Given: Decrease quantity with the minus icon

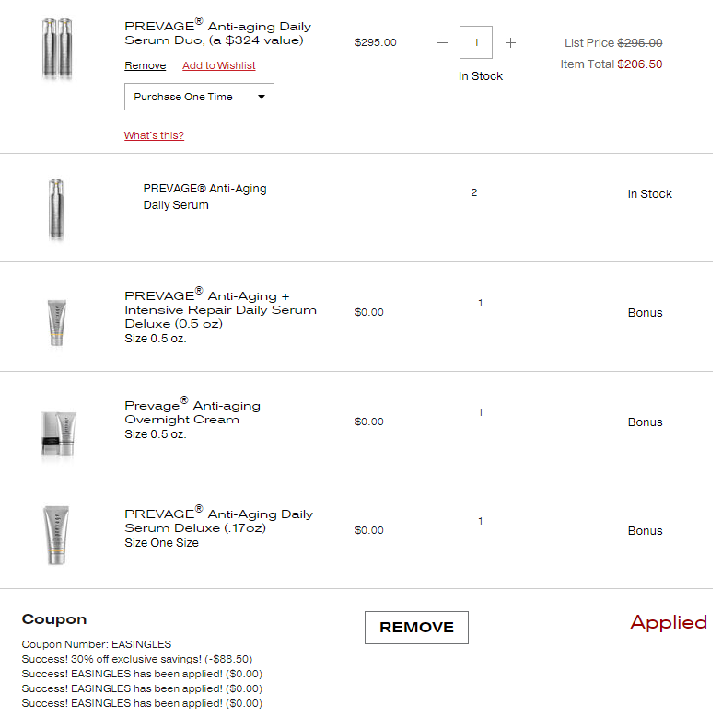Looking at the screenshot, I should point(442,42).
